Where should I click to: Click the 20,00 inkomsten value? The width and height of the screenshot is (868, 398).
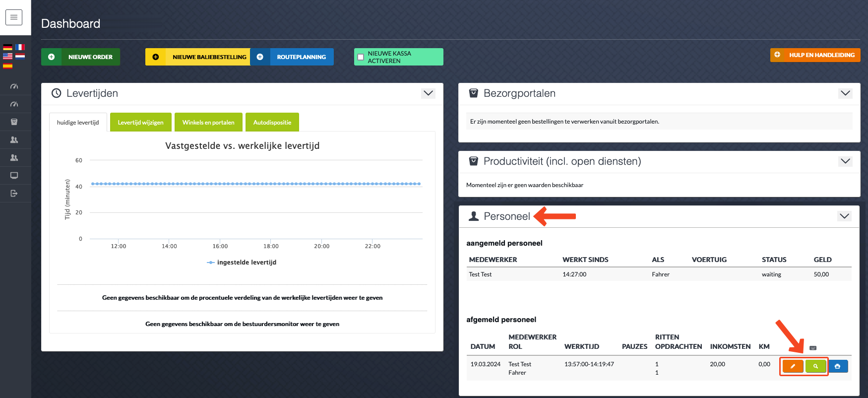pos(717,364)
